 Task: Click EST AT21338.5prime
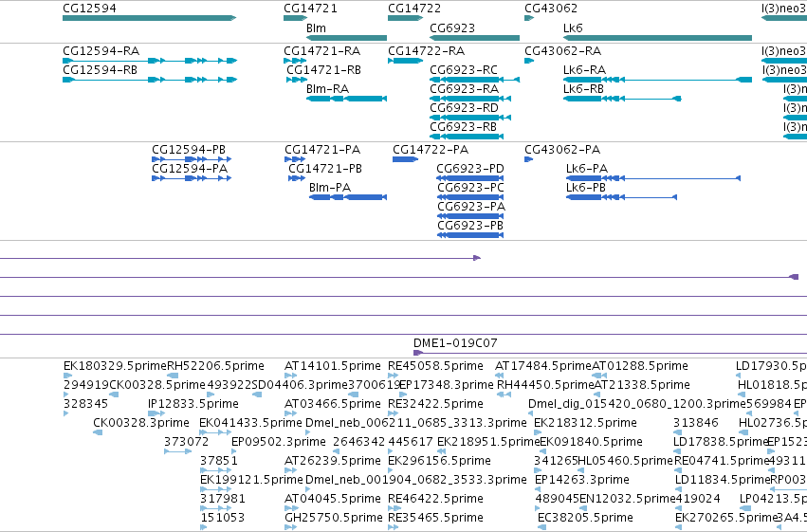pos(597,394)
